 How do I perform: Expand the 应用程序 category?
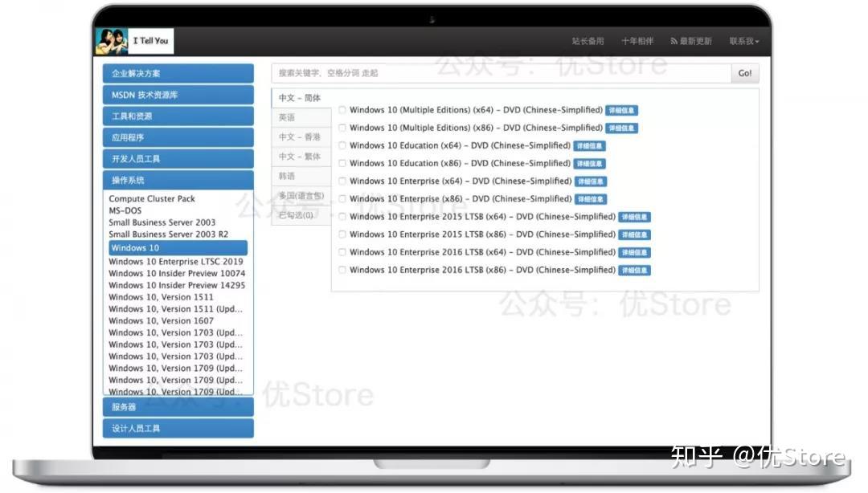[x=178, y=137]
